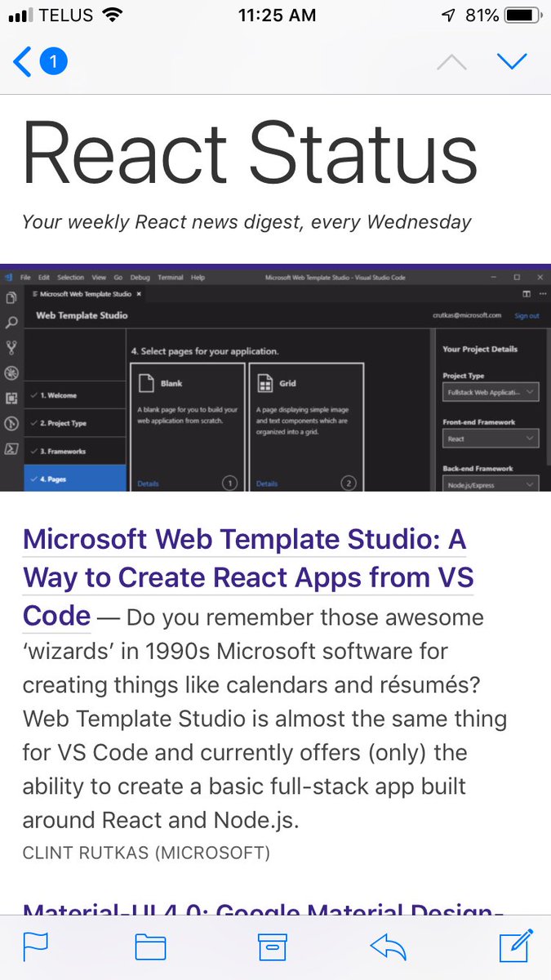
Task: Compose a new email
Action: pyautogui.click(x=516, y=945)
